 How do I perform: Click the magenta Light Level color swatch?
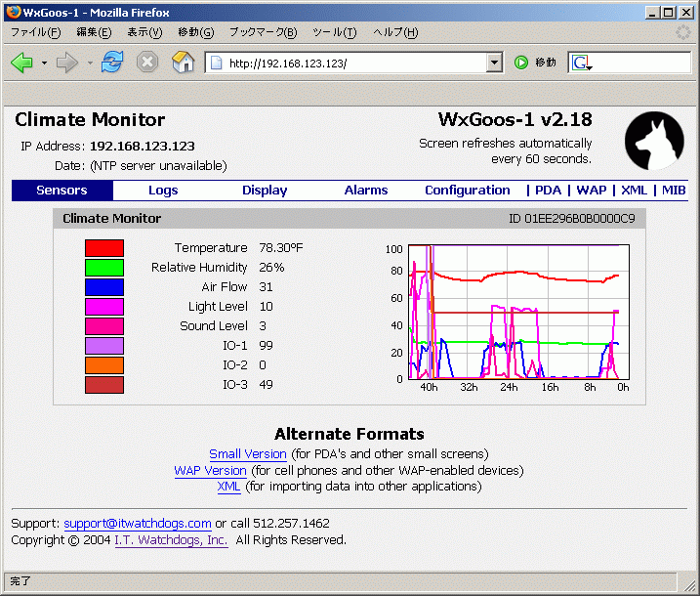[104, 307]
